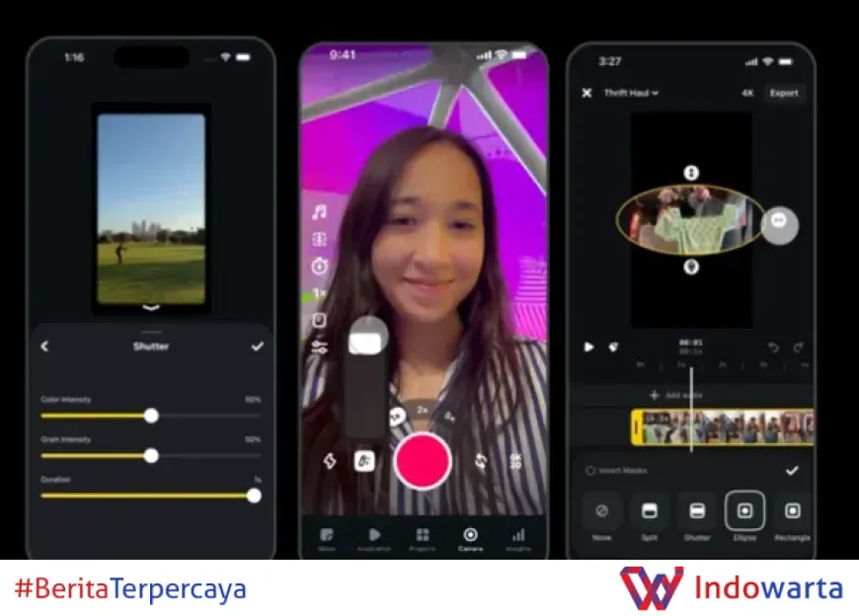Play the video preview
The image size is (859, 616).
(x=589, y=346)
